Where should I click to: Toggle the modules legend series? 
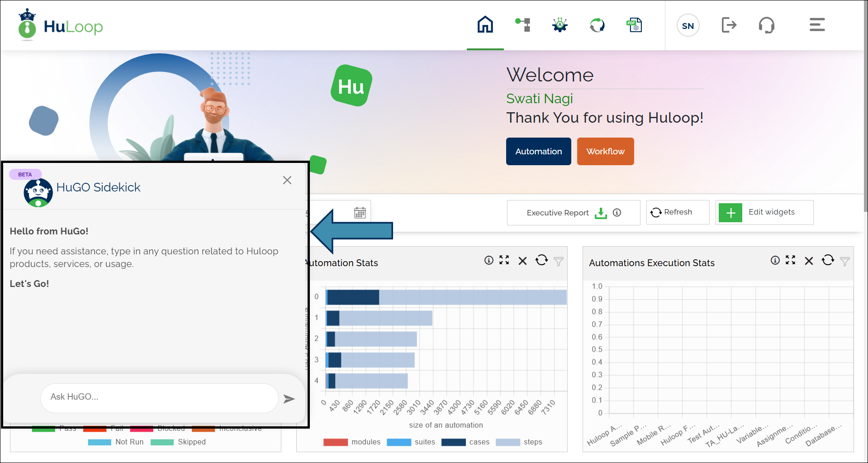352,442
